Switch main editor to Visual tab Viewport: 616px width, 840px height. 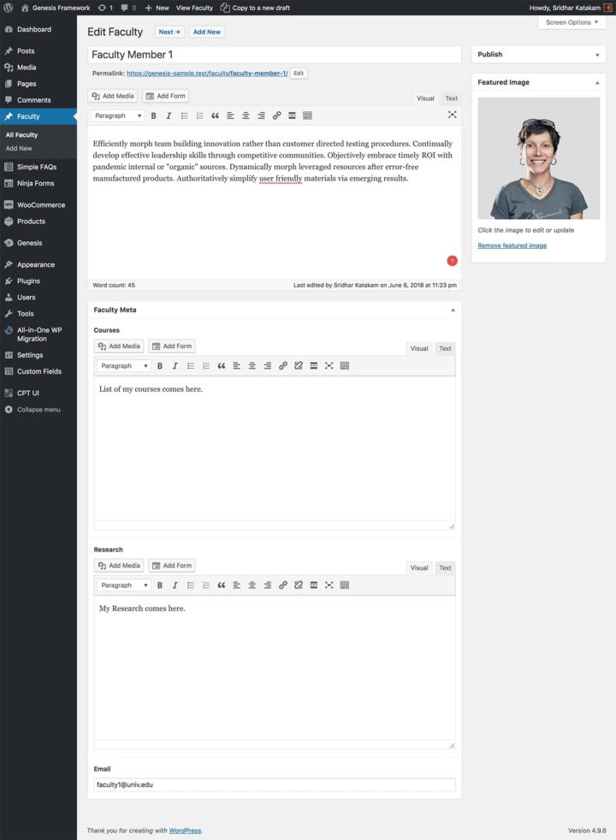click(x=425, y=98)
